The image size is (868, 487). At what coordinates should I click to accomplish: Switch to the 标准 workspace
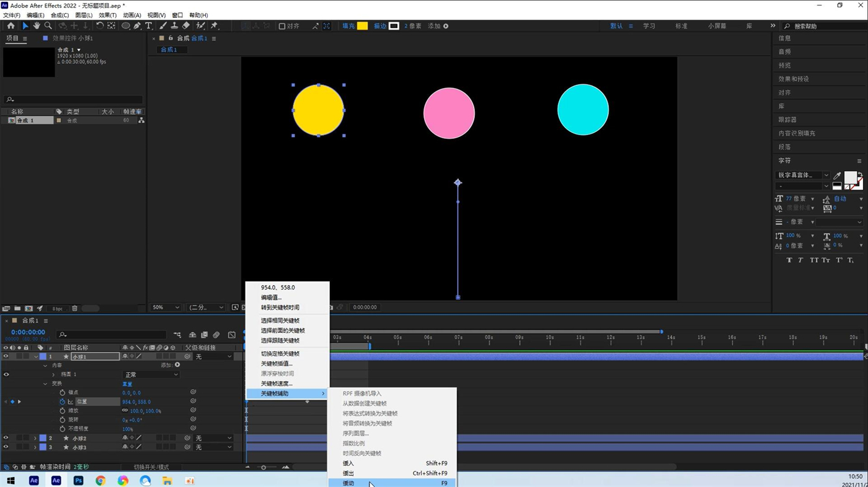pyautogui.click(x=681, y=26)
